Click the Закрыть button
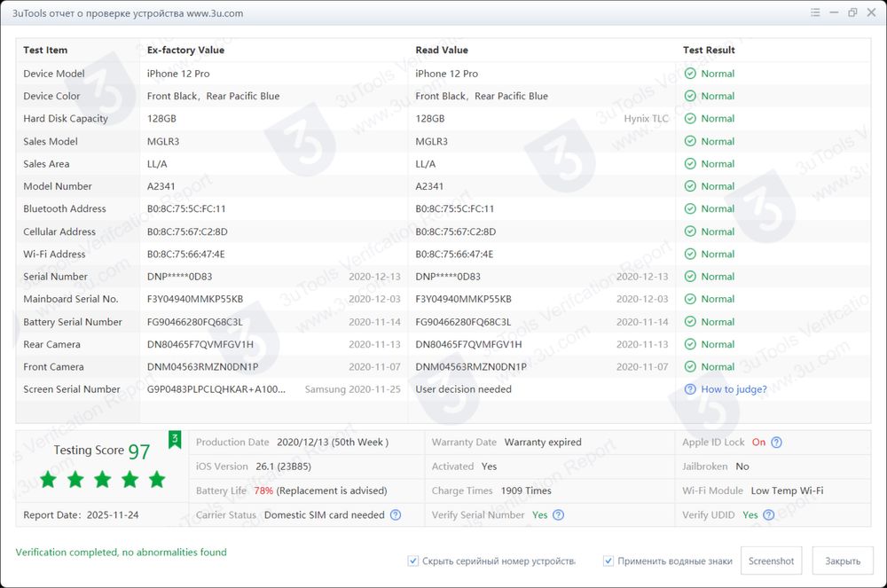 [843, 561]
